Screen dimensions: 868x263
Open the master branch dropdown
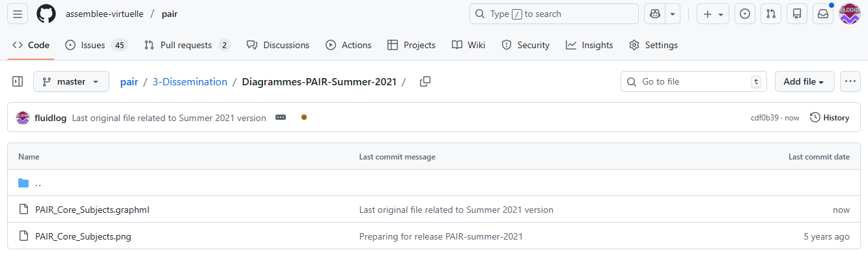coord(71,81)
